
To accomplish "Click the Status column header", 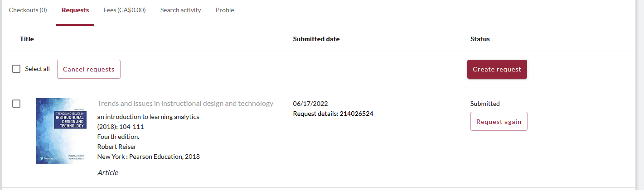I will coord(480,39).
